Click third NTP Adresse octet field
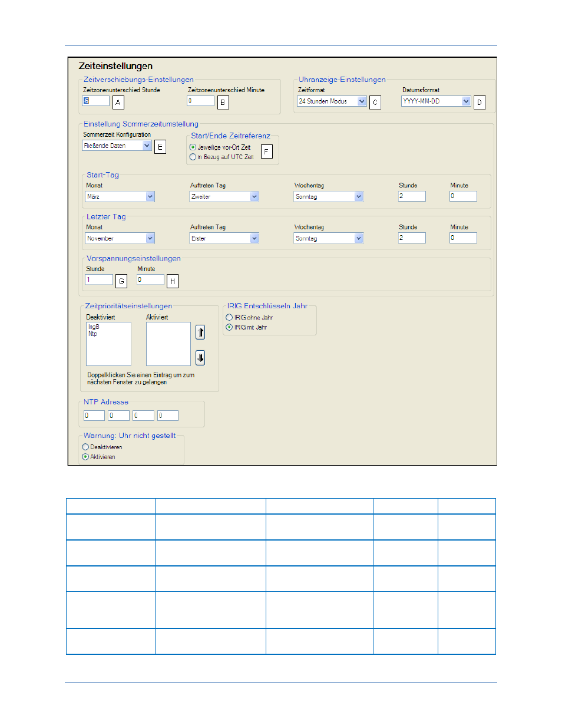This screenshot has height=728, width=562. coord(143,416)
